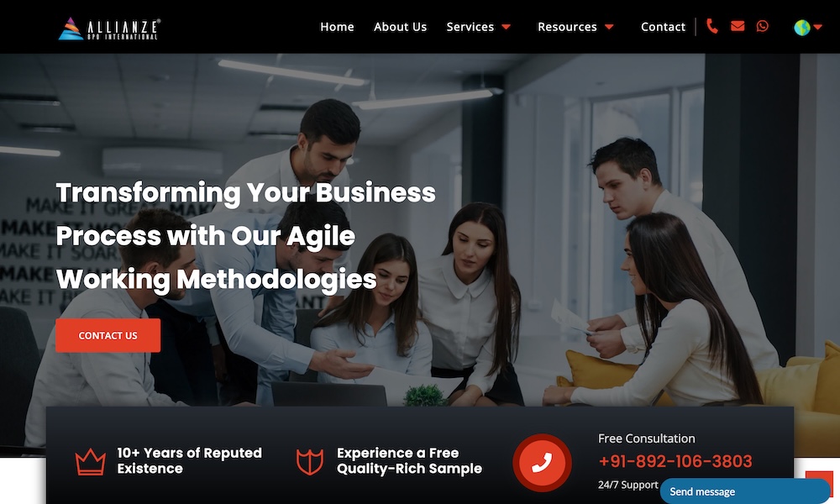This screenshot has width=840, height=504.
Task: Click the Resources menu label
Action: [x=567, y=27]
